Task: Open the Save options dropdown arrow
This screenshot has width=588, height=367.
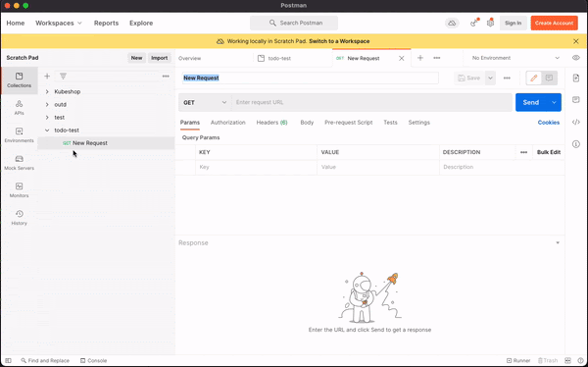Action: tap(490, 78)
